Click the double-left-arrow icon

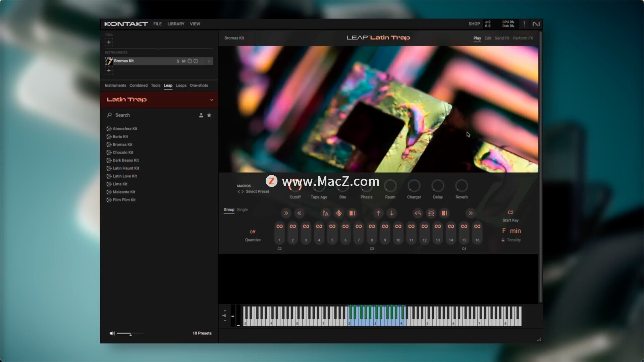coord(299,213)
